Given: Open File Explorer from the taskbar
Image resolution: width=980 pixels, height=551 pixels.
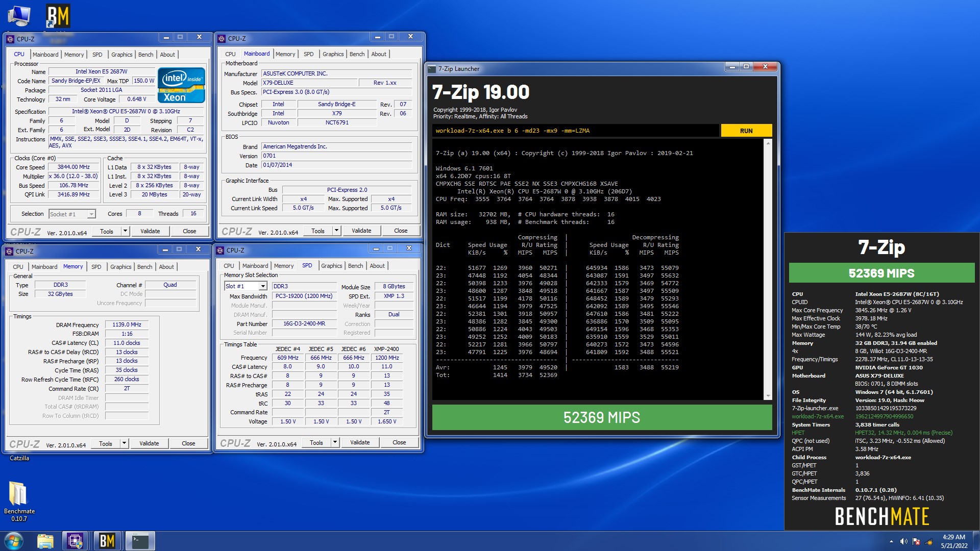Looking at the screenshot, I should pyautogui.click(x=45, y=541).
